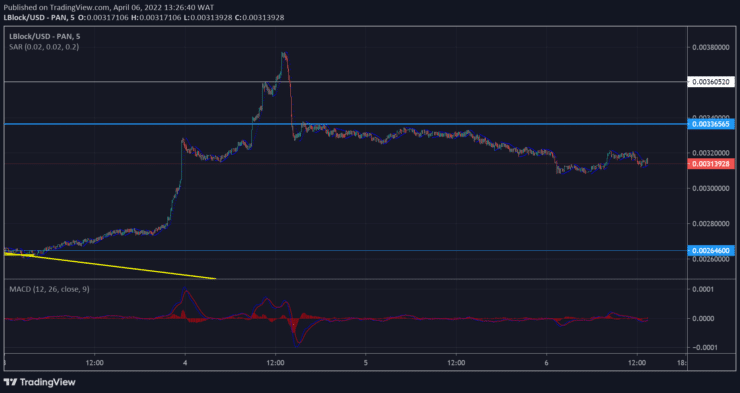Click the red 0.00313928 current price label
The image size is (740, 393).
711,164
